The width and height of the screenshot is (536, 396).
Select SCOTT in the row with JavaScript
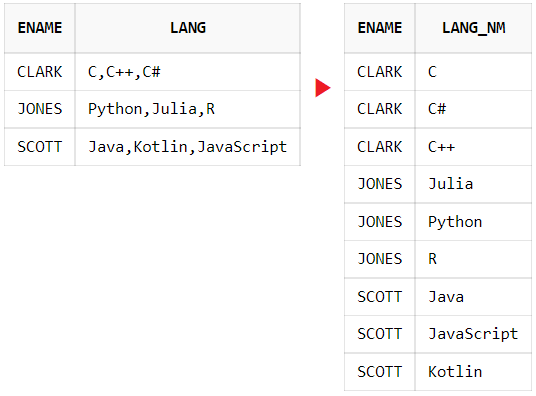coord(379,334)
